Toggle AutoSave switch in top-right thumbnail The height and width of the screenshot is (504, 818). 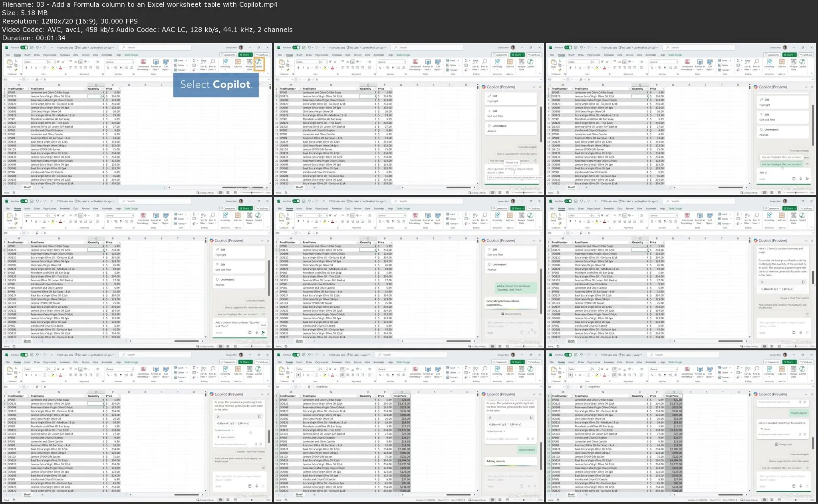coord(568,47)
